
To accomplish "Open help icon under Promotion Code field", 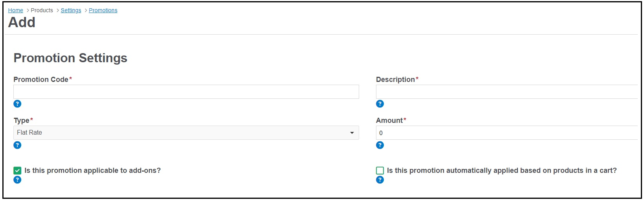I will click(17, 104).
